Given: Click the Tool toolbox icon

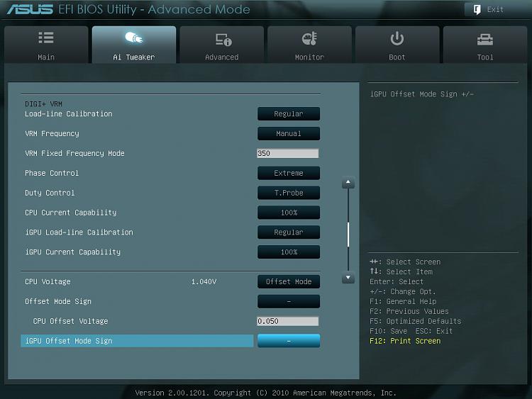Looking at the screenshot, I should point(485,40).
